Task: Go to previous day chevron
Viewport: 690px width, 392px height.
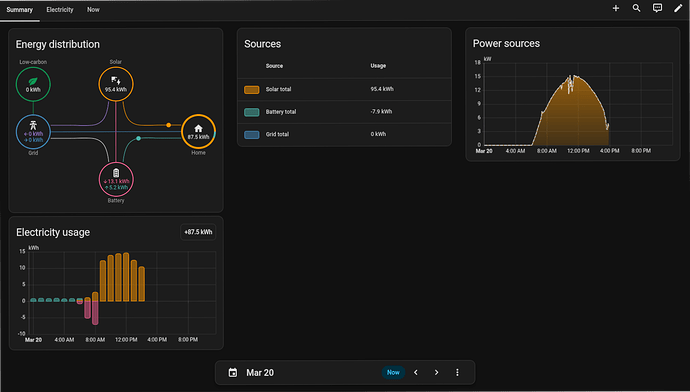Action: [416, 373]
